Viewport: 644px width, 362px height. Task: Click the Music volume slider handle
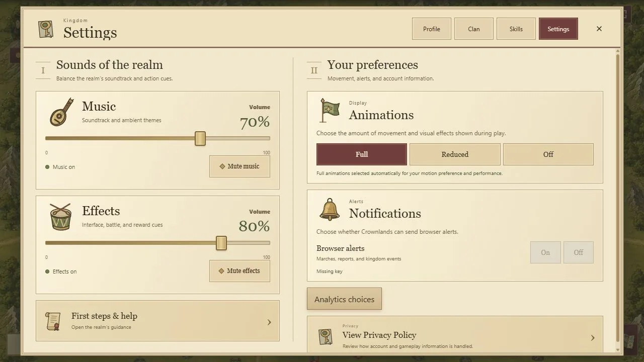coord(200,138)
